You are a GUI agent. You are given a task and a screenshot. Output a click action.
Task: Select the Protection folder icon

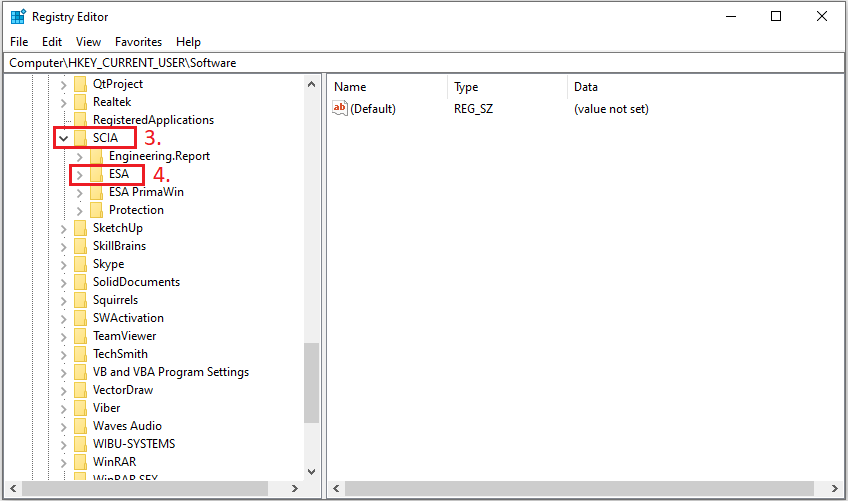pos(96,209)
